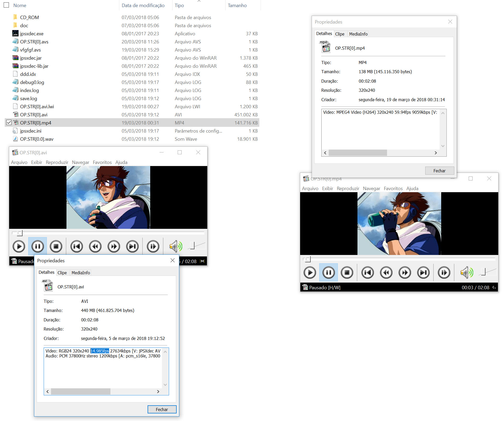Click Pause button in OP.STR[0].avi player

point(37,246)
